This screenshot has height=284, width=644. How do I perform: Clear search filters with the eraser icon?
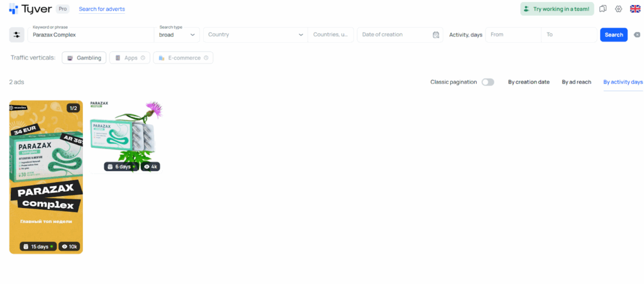click(x=636, y=35)
